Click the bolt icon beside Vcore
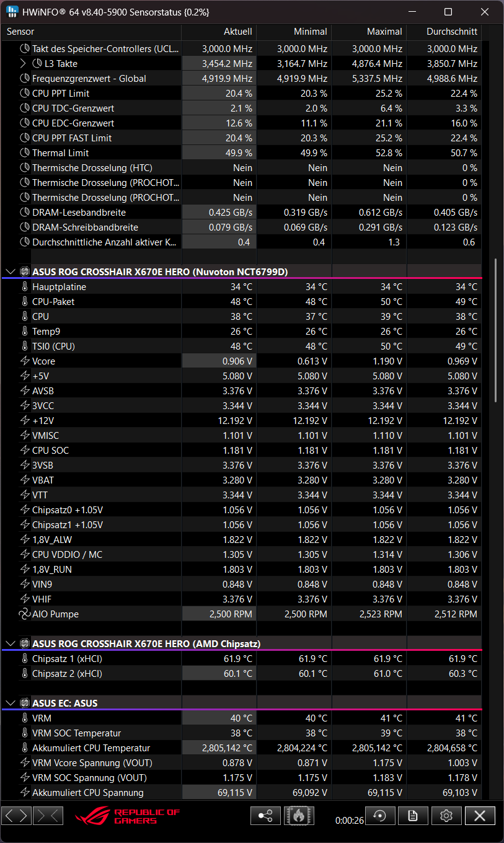Image resolution: width=504 pixels, height=843 pixels. point(25,361)
